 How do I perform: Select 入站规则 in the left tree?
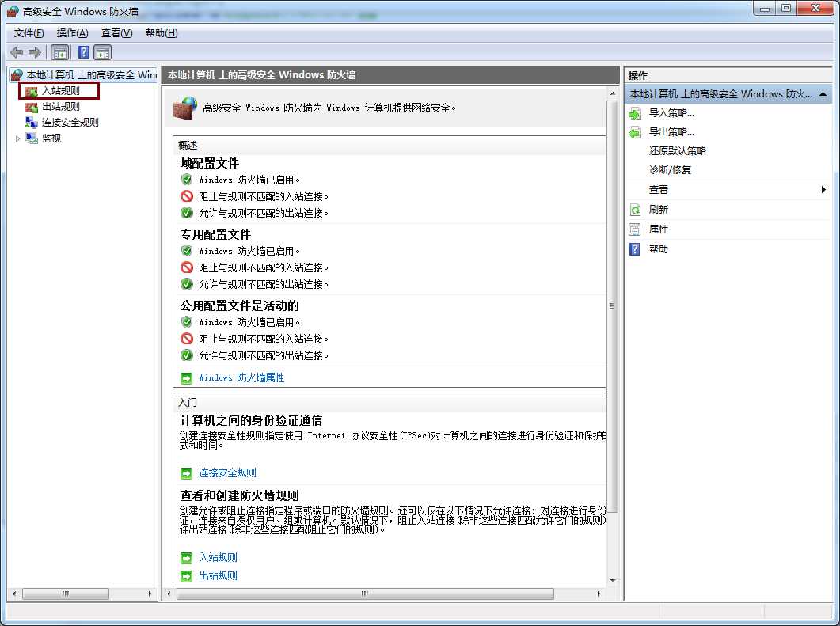pos(60,91)
